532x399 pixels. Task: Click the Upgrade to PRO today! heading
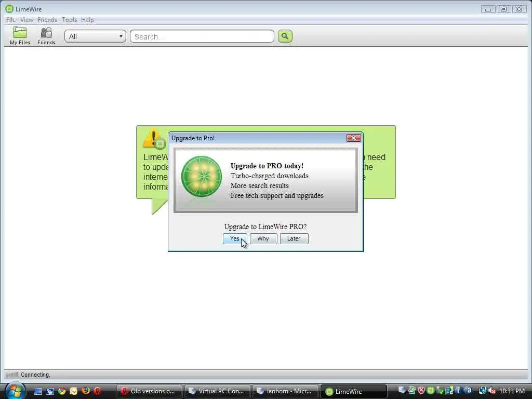(x=267, y=166)
